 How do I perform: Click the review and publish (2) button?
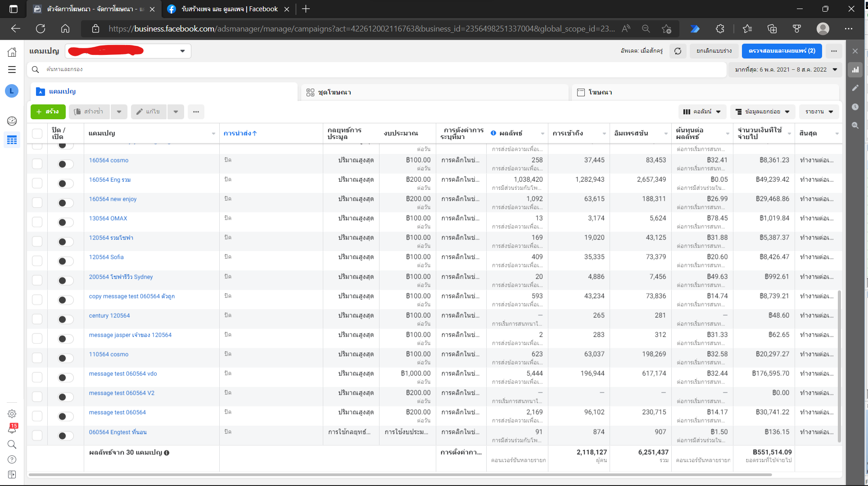[x=782, y=51]
